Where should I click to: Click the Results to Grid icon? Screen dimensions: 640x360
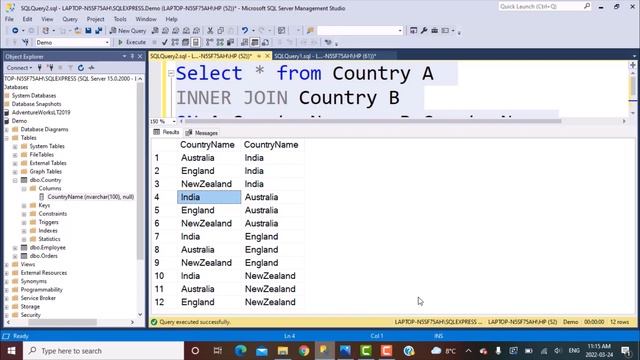[x=255, y=42]
